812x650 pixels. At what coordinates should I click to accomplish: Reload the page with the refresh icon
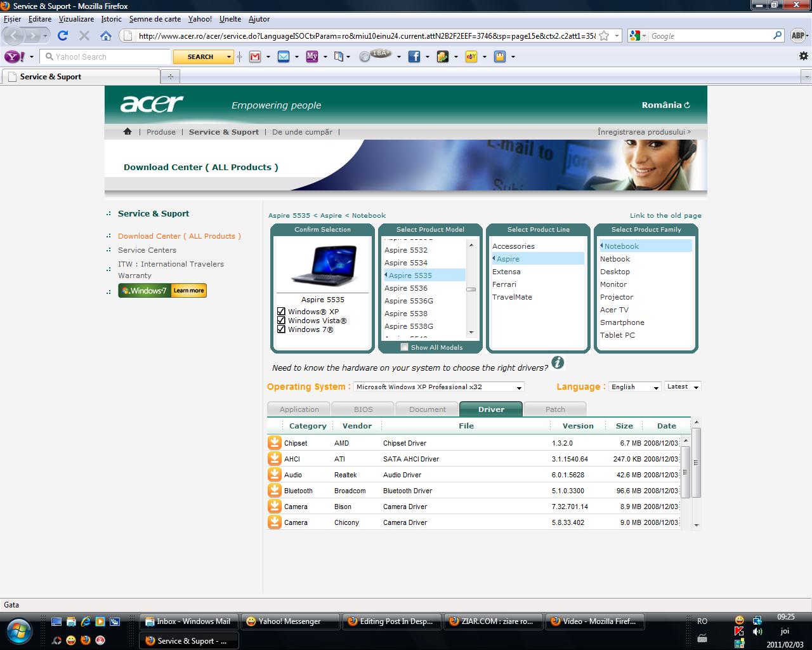click(63, 36)
